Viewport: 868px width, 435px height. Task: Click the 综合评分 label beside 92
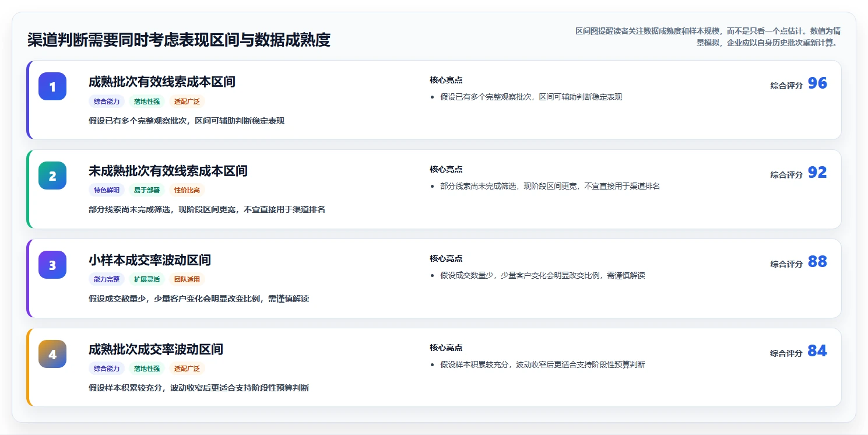[x=786, y=175]
